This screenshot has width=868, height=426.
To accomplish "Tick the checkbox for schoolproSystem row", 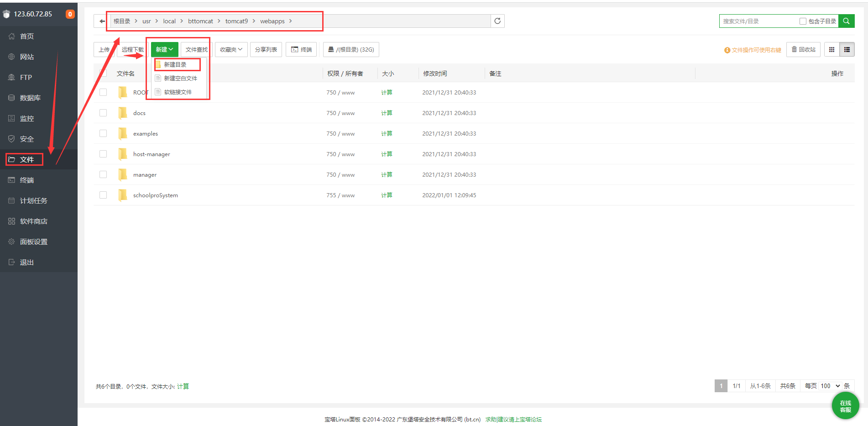I will [103, 195].
